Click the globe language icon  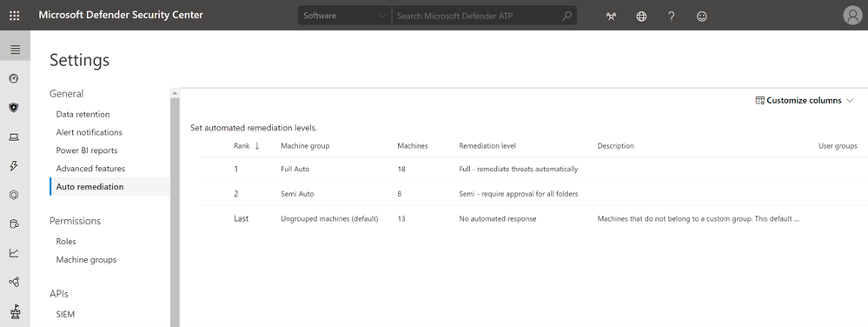[x=641, y=16]
